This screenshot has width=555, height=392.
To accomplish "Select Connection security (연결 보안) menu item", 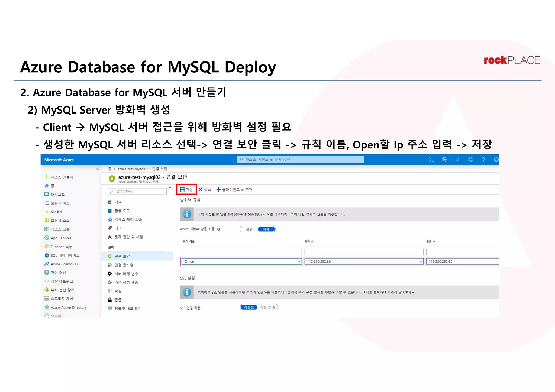I will (x=137, y=256).
